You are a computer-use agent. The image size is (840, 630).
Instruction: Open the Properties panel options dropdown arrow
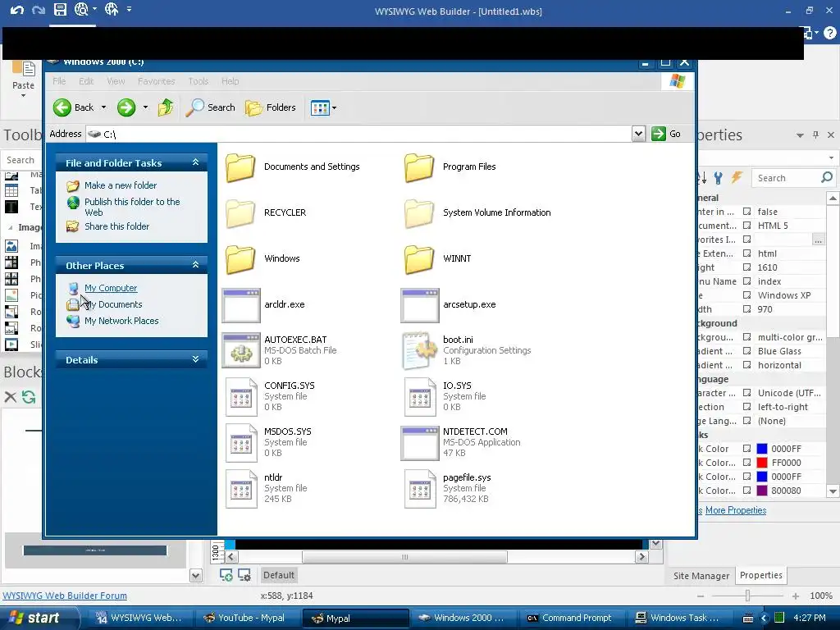(x=799, y=135)
